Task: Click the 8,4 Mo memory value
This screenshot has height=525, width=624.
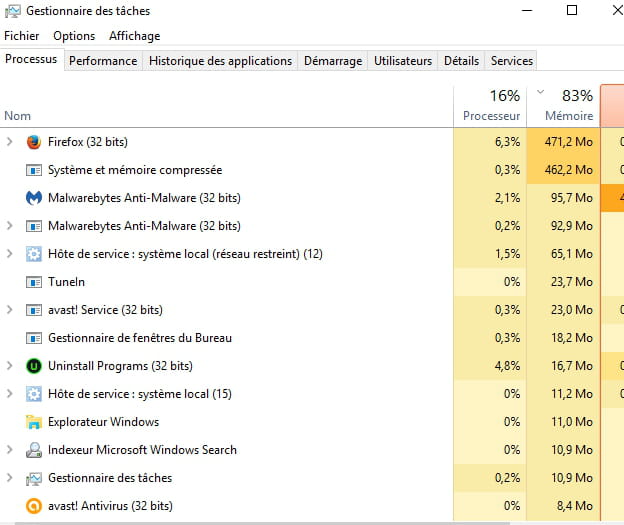Action: (575, 506)
